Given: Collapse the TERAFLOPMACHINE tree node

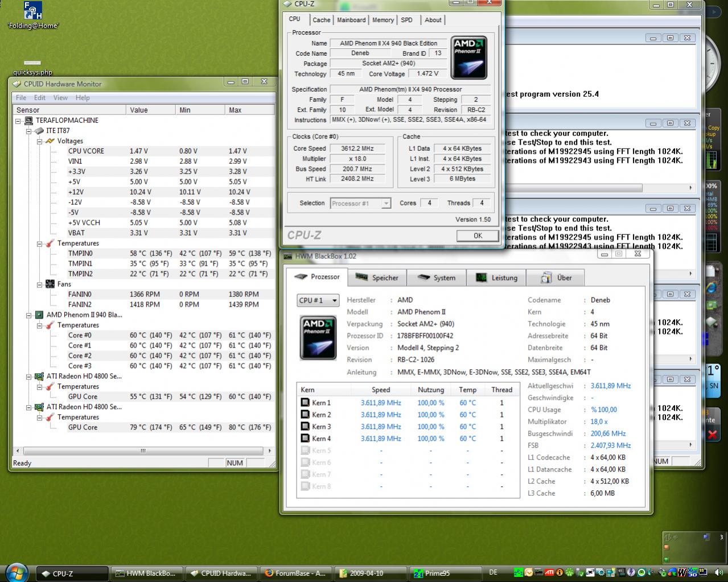Looking at the screenshot, I should pos(18,121).
